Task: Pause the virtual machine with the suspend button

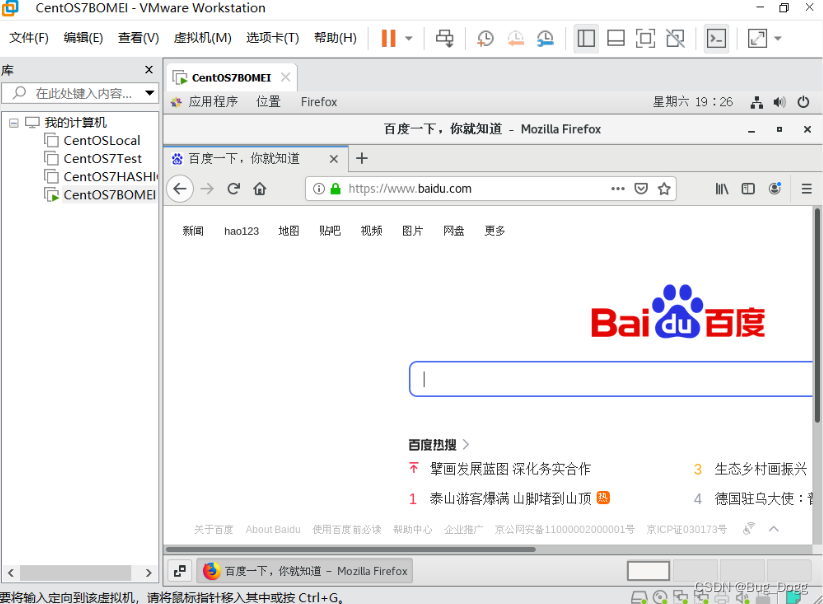Action: pyautogui.click(x=388, y=38)
